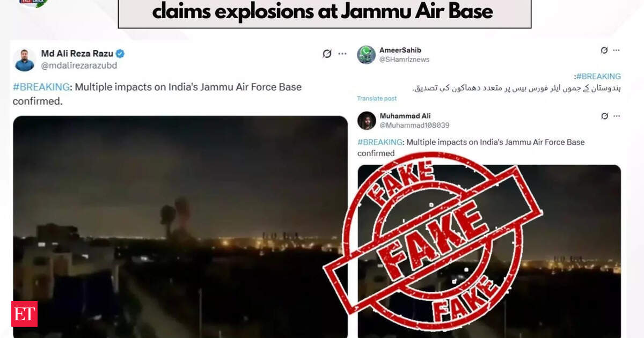Open AmeerSahib's WhatsApp-style avatar

coord(366,54)
